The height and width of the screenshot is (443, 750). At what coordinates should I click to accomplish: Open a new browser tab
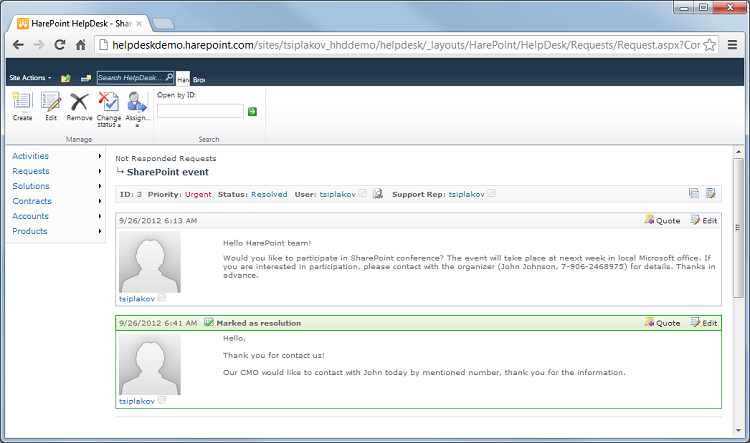tap(163, 24)
